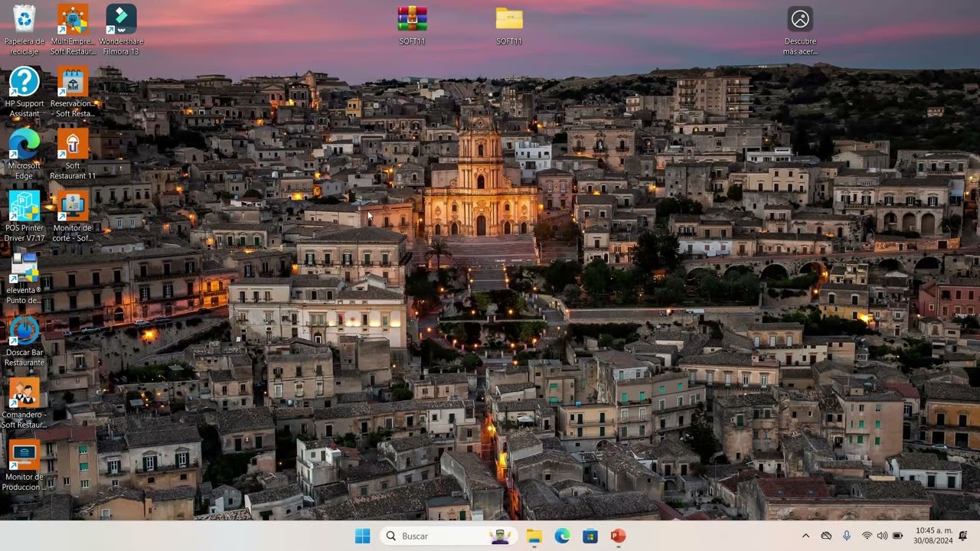
Task: Open the clock showing 10:45 a. m.
Action: pos(933,536)
